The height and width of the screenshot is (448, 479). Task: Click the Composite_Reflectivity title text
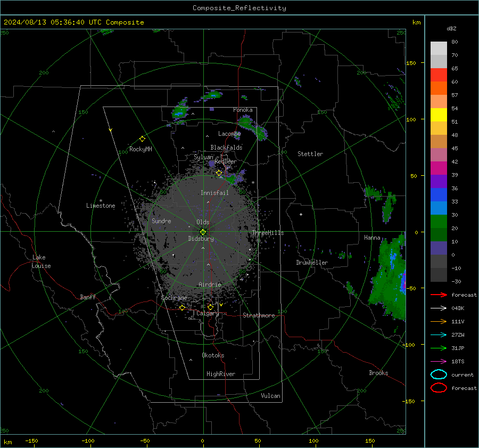[240, 8]
